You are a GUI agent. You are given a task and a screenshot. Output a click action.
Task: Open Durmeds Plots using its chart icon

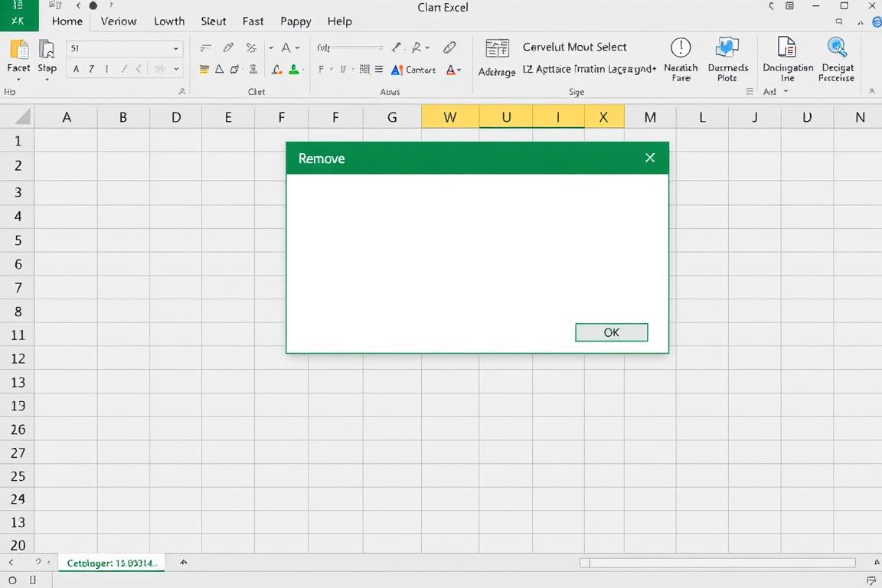click(x=727, y=47)
